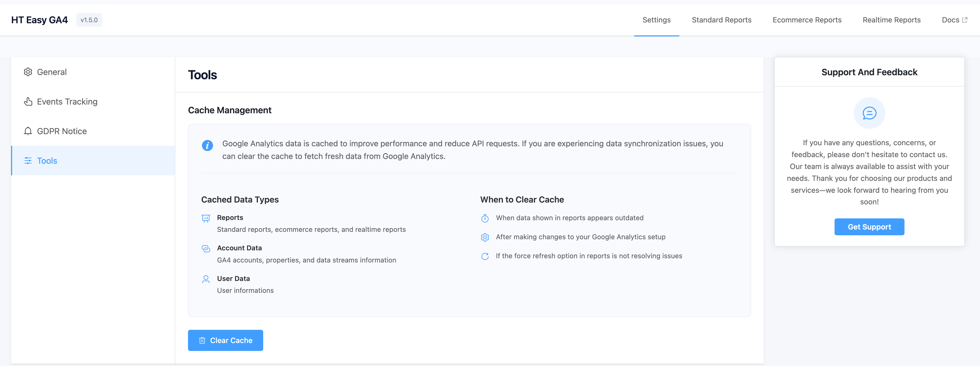Select the GDPR Notice settings menu item
Viewport: 980px width, 366px height.
click(x=62, y=131)
